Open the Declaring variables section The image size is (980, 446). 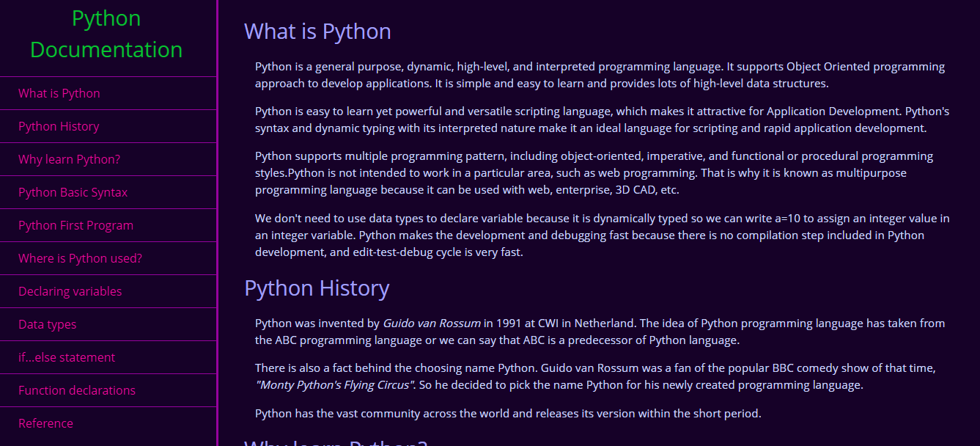click(70, 291)
